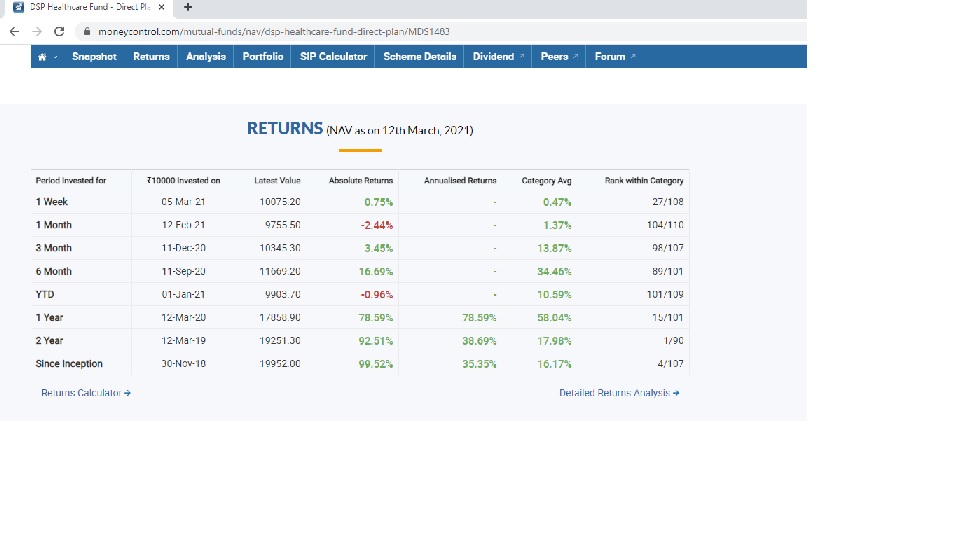Screen dimensions: 957x538
Task: Close the DSP Healthcare Fund tab
Action: click(x=161, y=7)
